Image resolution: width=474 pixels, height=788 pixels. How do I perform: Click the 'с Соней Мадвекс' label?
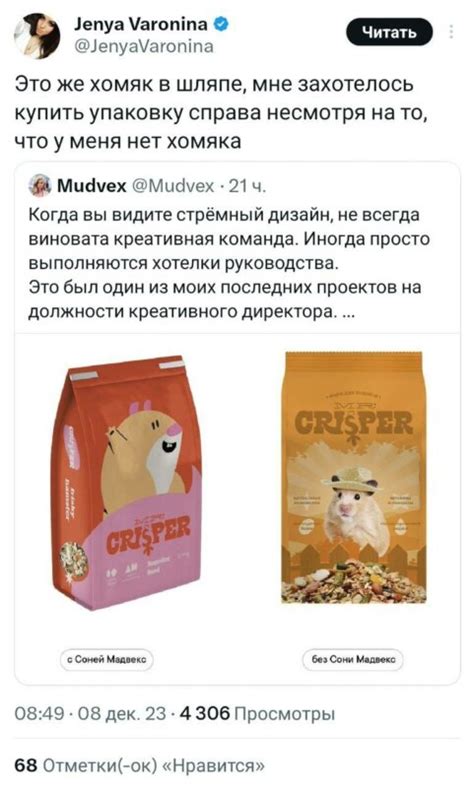click(x=107, y=659)
